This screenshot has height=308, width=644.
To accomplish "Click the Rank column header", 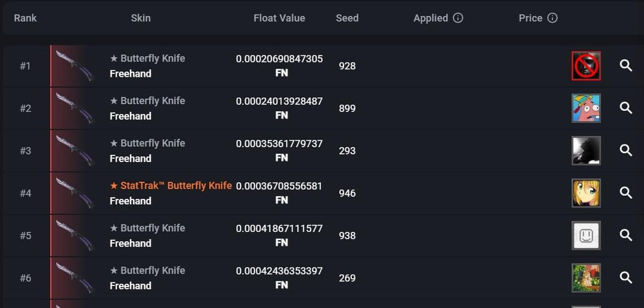I will pyautogui.click(x=25, y=18).
